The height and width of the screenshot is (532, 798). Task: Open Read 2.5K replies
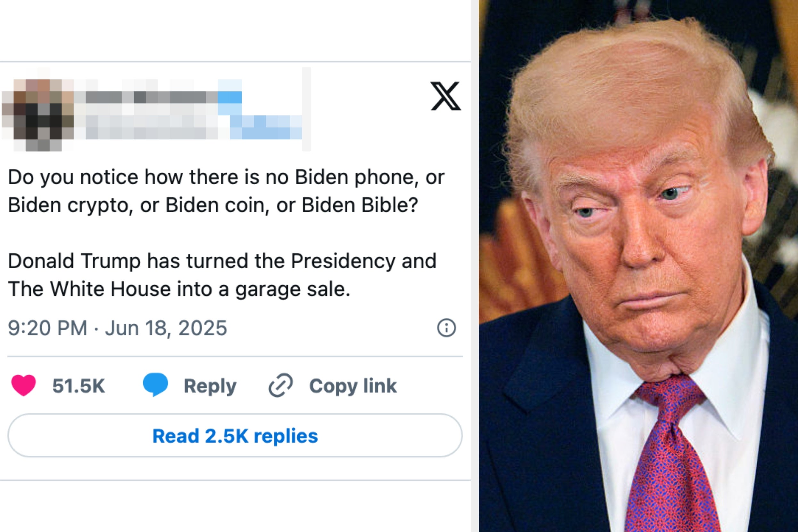point(235,435)
